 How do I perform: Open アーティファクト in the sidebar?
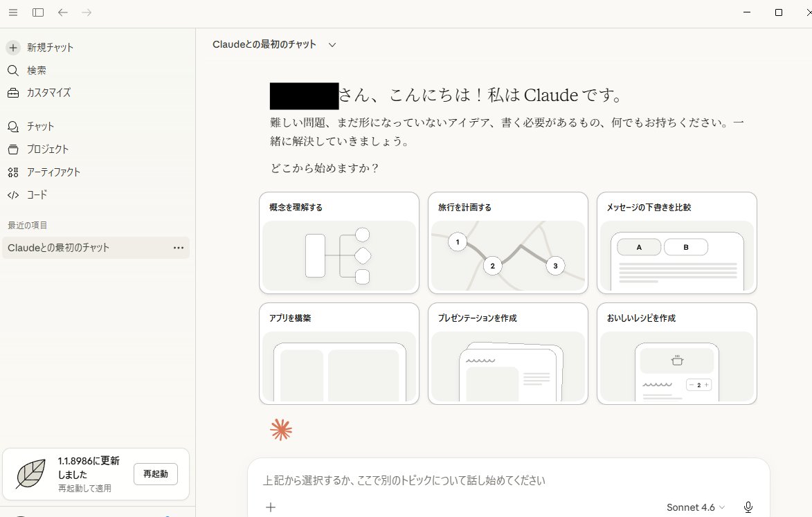53,172
